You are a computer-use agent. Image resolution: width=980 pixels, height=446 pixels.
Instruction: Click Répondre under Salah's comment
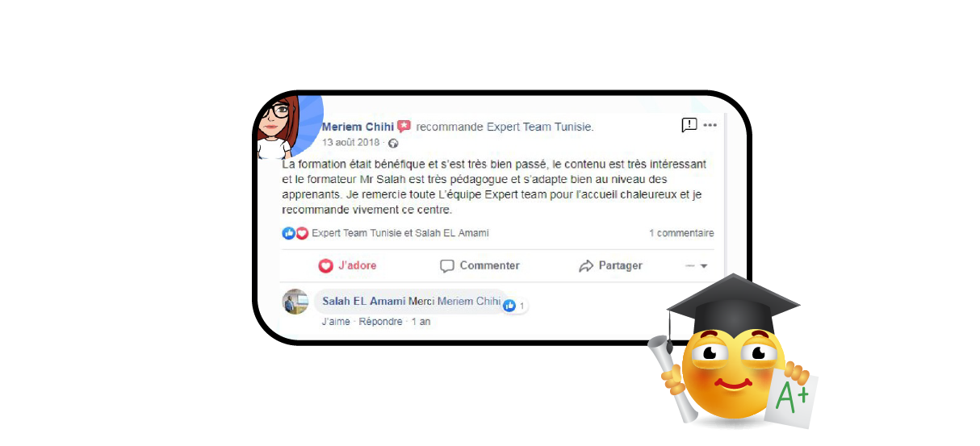click(x=380, y=321)
